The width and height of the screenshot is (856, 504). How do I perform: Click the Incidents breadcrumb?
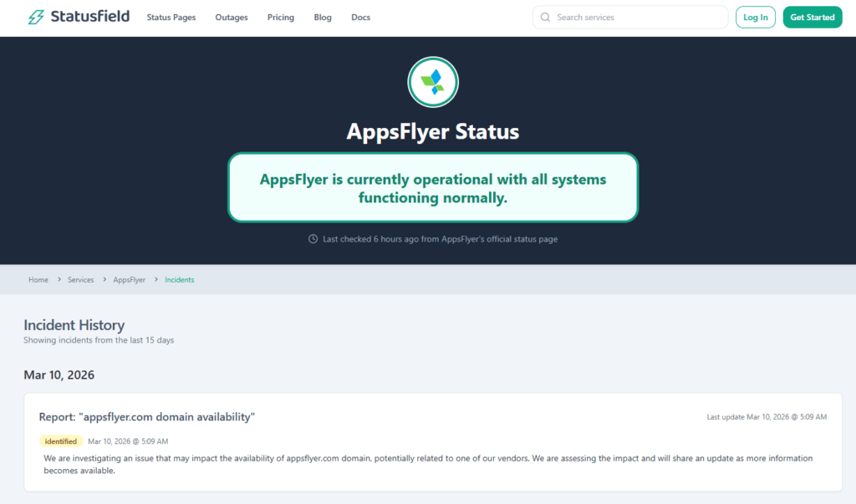pyautogui.click(x=180, y=280)
